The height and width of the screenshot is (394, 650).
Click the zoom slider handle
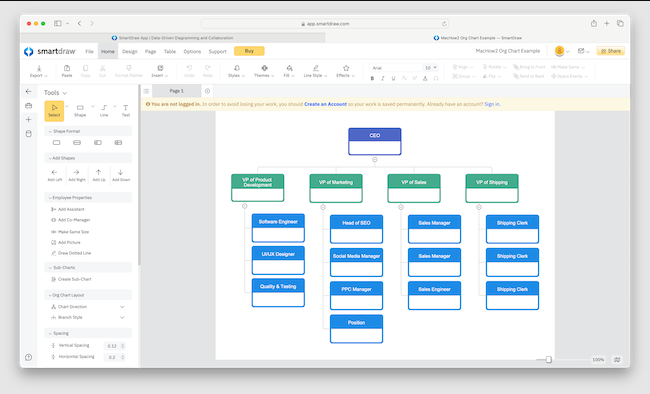tap(548, 360)
